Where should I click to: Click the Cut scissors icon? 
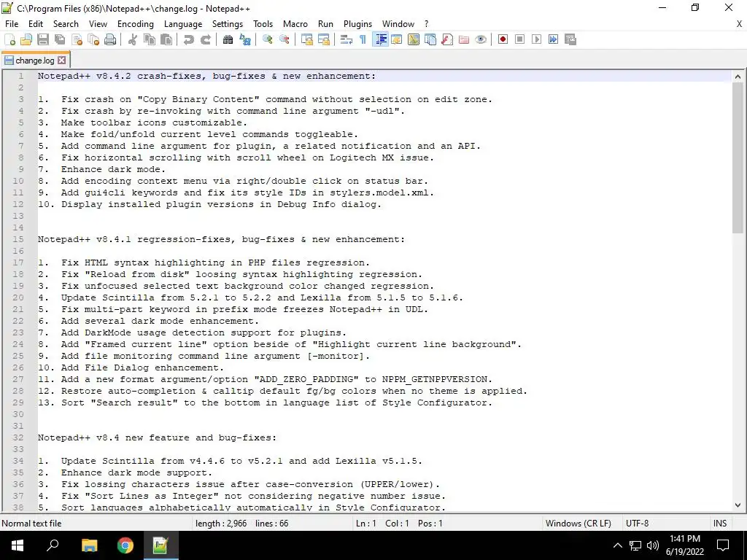point(133,39)
